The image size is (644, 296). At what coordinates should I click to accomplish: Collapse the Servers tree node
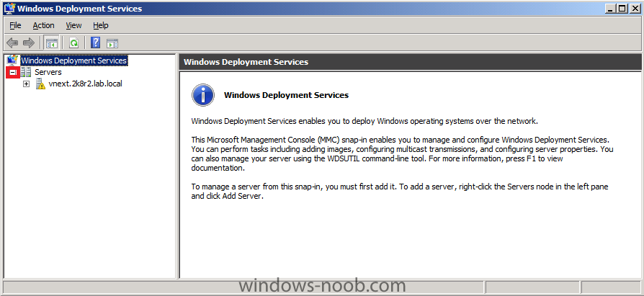(13, 72)
